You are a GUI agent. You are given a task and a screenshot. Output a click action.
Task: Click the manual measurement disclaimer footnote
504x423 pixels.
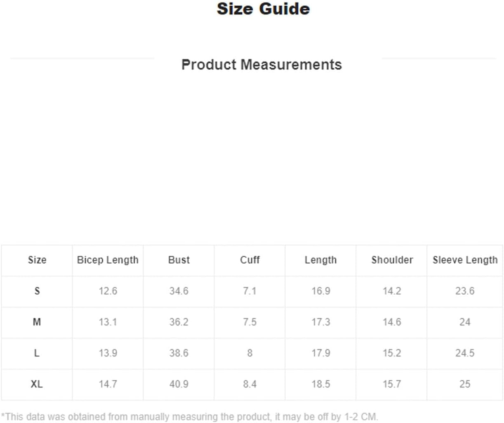click(189, 416)
